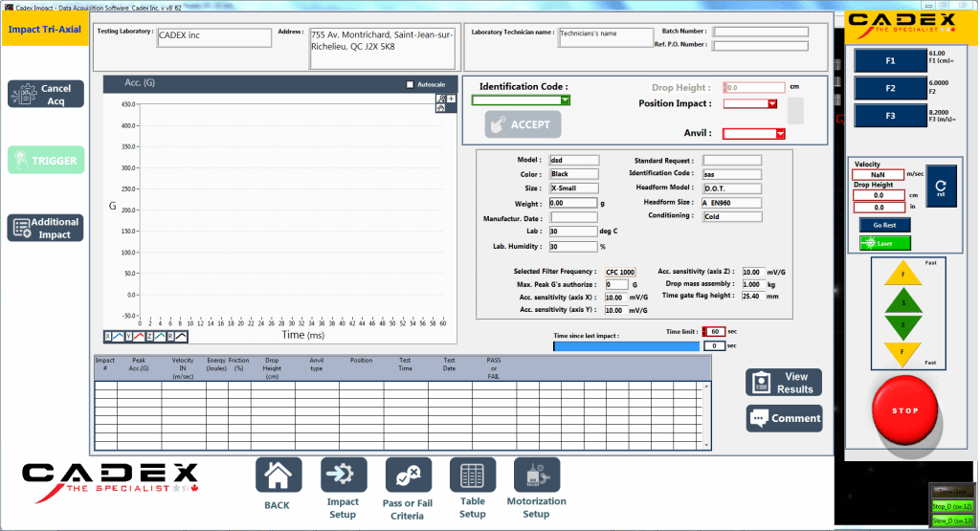Select the Impact Tri-Axial tab
980x531 pixels.
[x=44, y=29]
